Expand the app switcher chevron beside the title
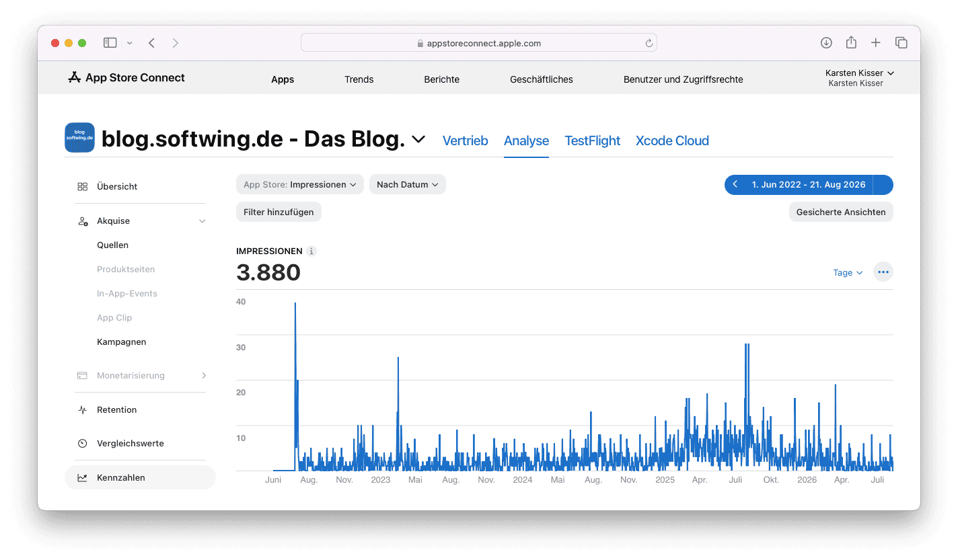 pos(418,140)
